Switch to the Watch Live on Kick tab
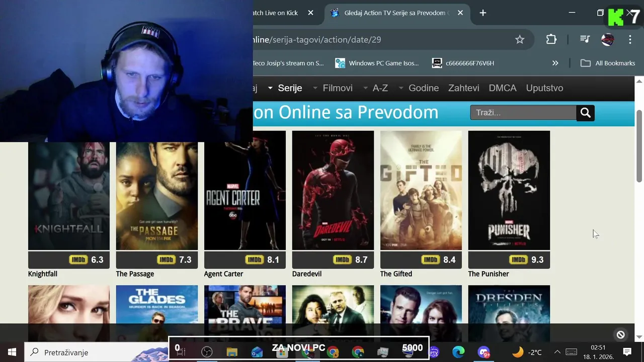The height and width of the screenshot is (362, 644). tap(276, 13)
